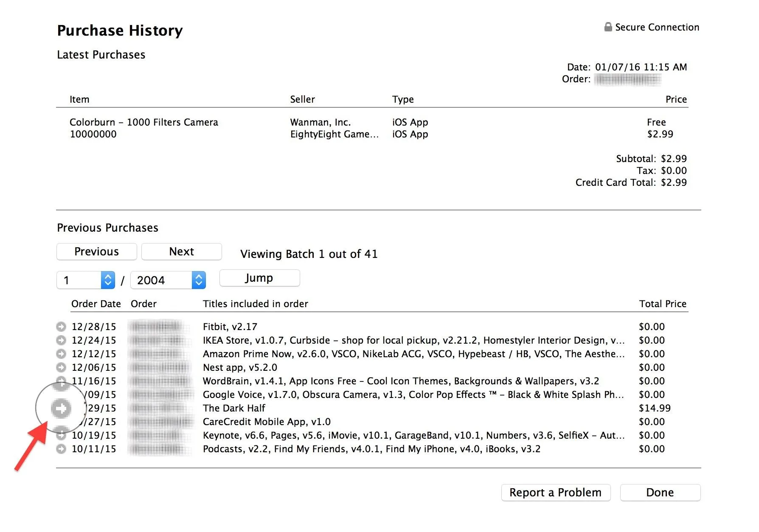The height and width of the screenshot is (532, 759).
Task: Click arrow icon for 10/19/15 Keynote order
Action: [61, 435]
